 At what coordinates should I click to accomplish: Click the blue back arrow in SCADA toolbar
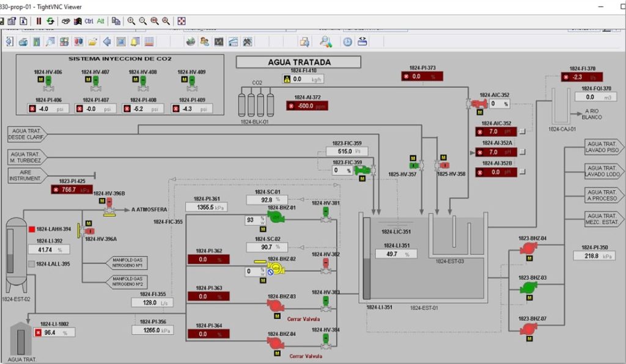[107, 42]
